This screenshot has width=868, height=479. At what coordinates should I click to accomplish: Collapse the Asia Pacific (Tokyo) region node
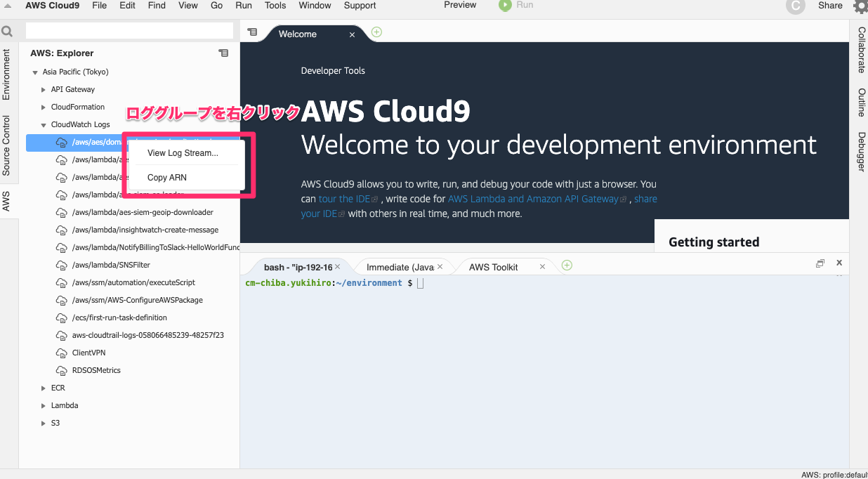tap(34, 71)
